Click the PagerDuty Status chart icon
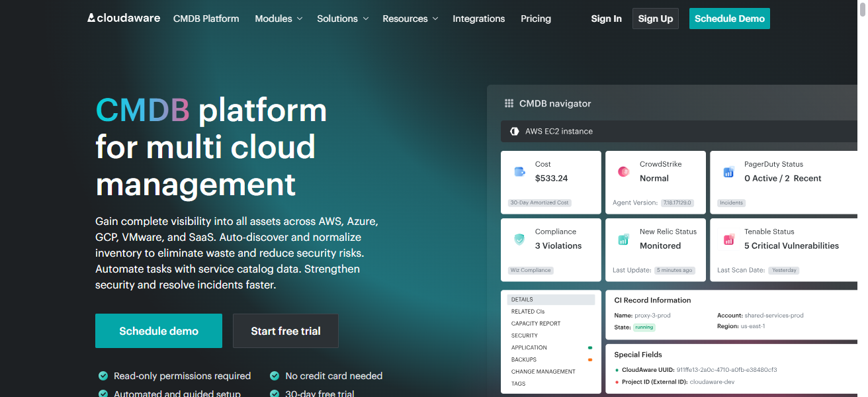 click(728, 172)
